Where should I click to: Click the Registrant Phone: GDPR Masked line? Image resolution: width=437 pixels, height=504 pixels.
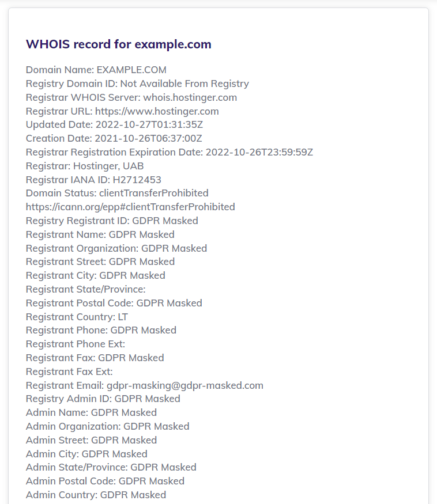coord(101,331)
